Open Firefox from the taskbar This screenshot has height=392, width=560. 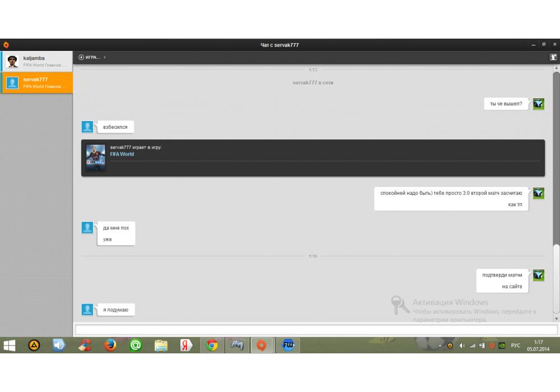click(110, 345)
